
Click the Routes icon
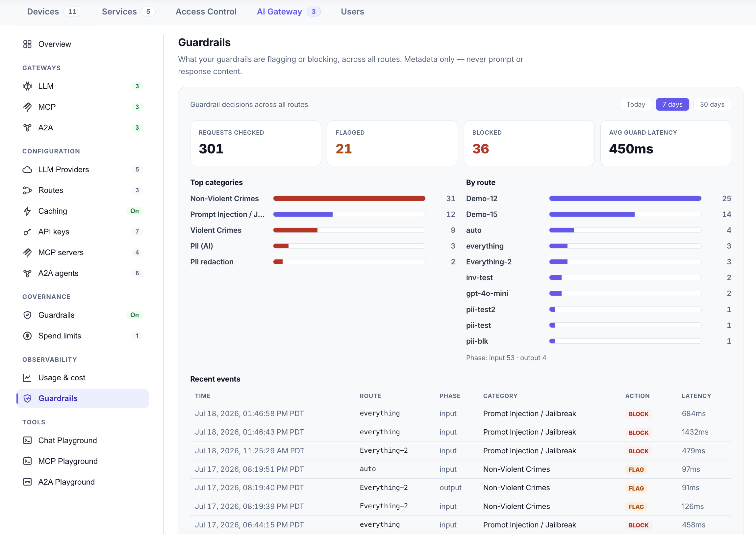point(27,190)
